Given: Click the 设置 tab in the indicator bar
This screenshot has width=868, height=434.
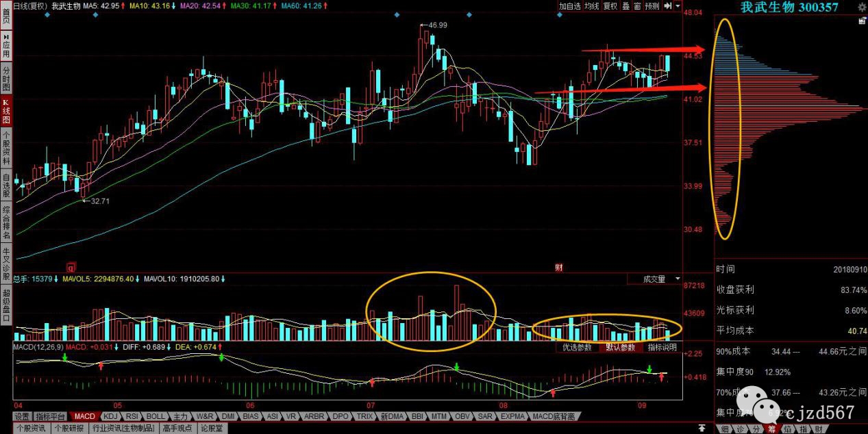Looking at the screenshot, I should point(22,416).
